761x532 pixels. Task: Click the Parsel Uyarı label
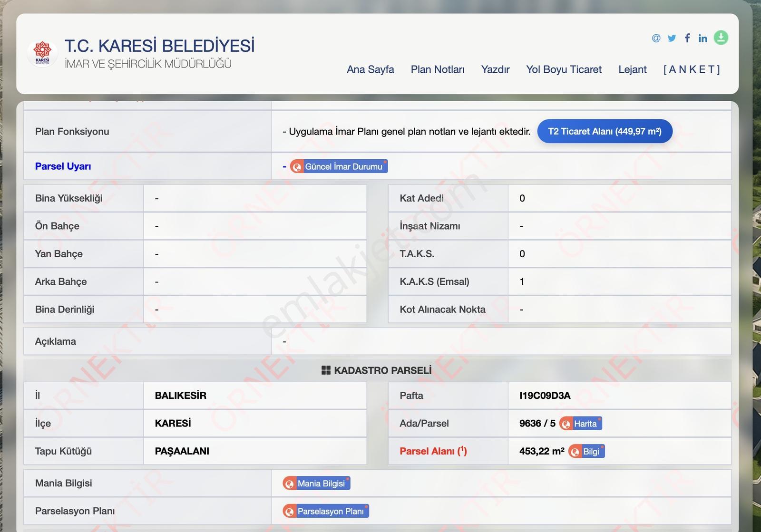(x=63, y=166)
